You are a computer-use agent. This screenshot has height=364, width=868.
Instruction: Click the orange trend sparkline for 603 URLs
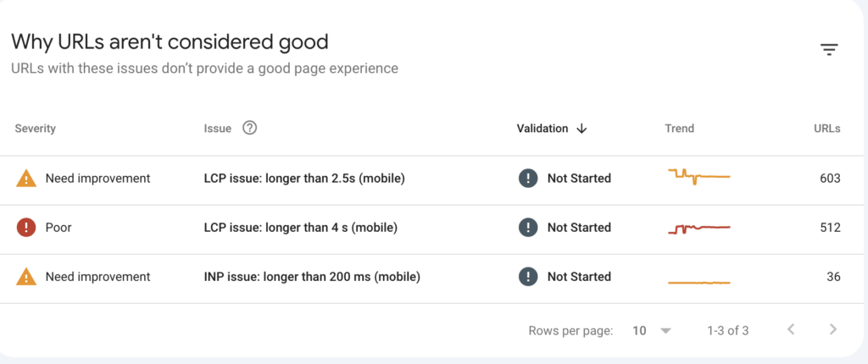tap(698, 177)
